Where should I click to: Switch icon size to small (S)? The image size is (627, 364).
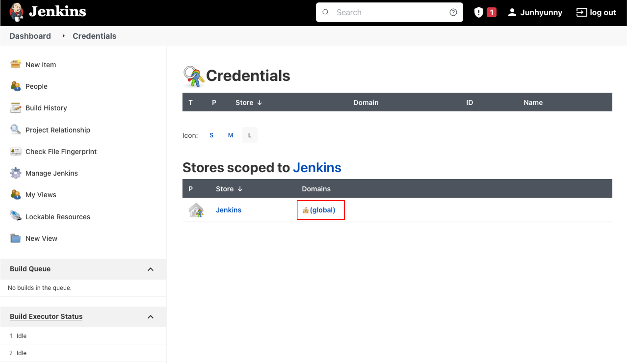click(x=211, y=135)
